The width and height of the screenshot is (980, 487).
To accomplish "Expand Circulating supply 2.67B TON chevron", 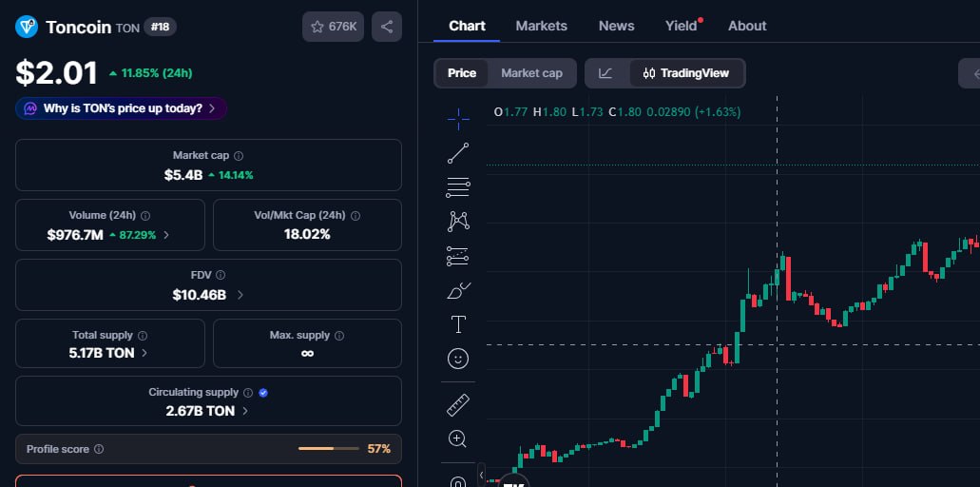I will (245, 411).
